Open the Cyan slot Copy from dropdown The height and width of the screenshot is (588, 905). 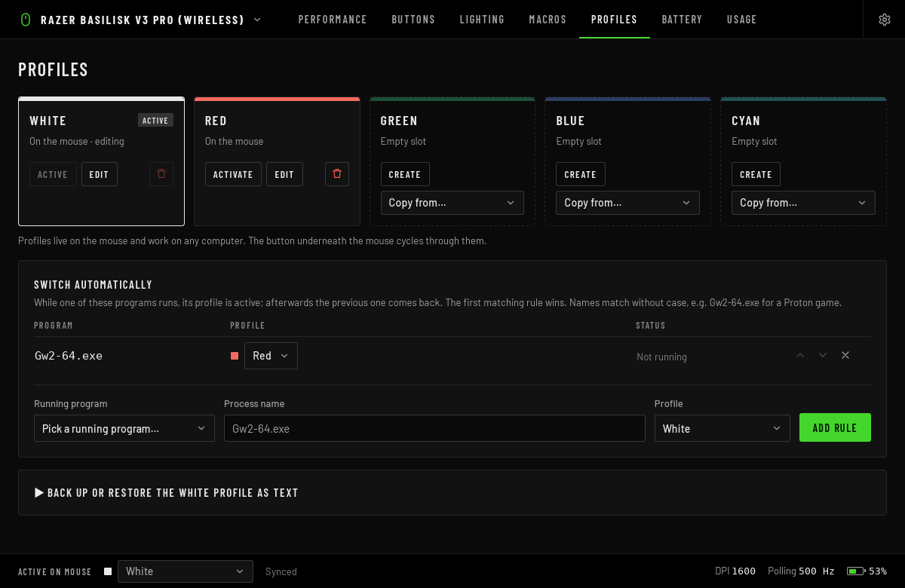tap(804, 203)
